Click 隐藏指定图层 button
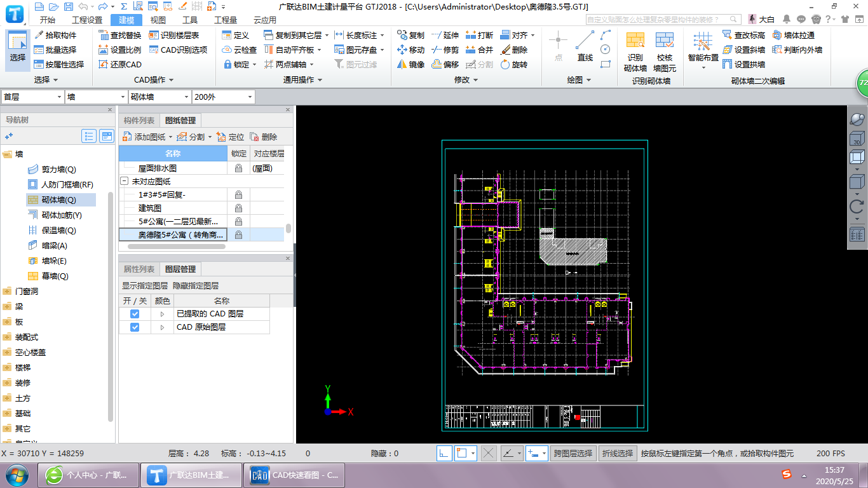 point(196,286)
